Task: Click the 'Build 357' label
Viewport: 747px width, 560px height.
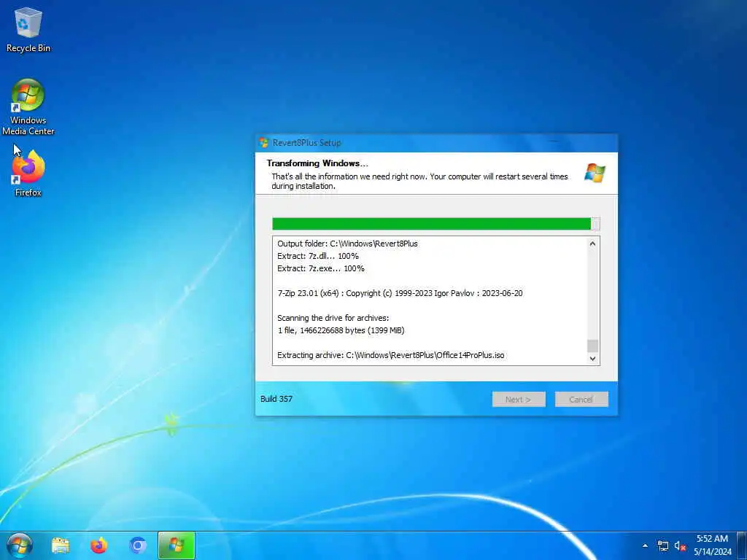Action: 276,399
